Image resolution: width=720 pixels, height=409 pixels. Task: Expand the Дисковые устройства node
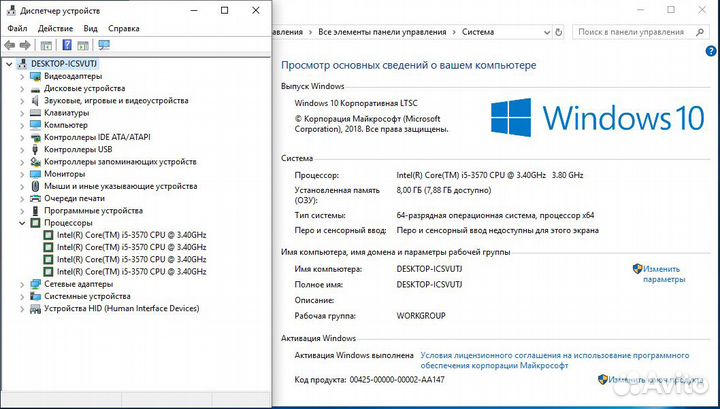(22, 89)
